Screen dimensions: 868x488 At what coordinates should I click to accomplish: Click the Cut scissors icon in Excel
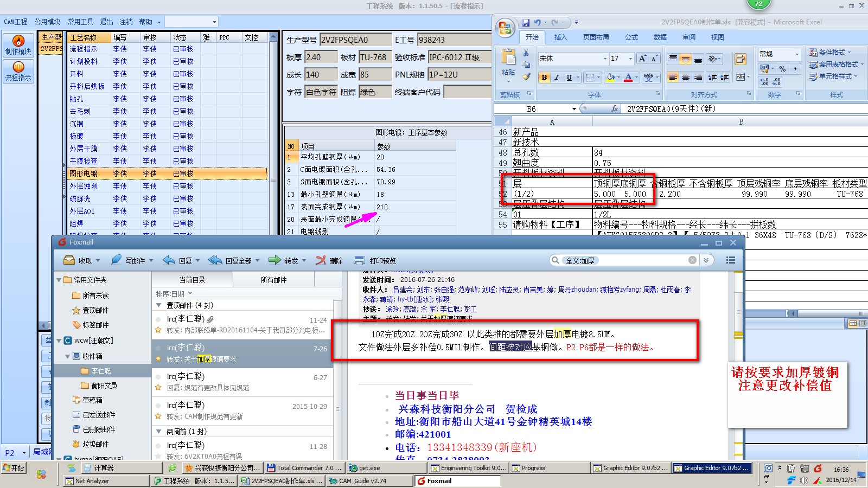point(526,53)
